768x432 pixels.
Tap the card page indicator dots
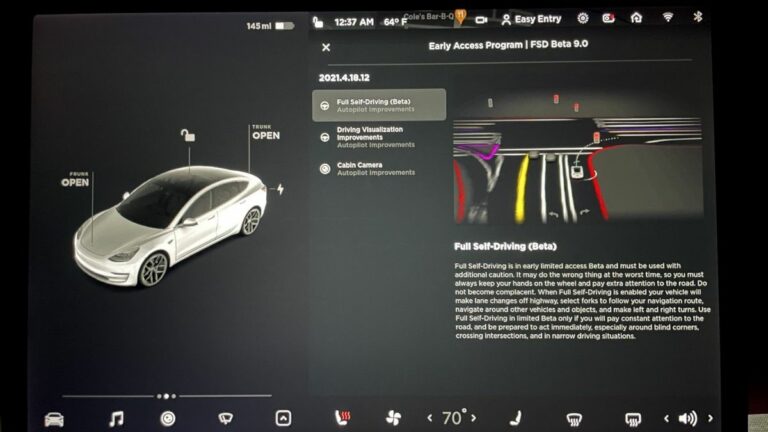click(x=167, y=396)
